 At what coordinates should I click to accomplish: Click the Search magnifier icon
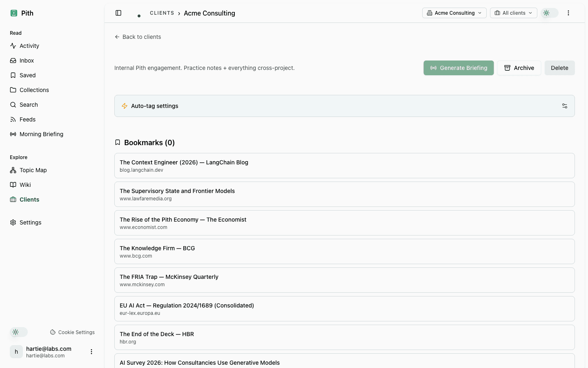click(13, 105)
